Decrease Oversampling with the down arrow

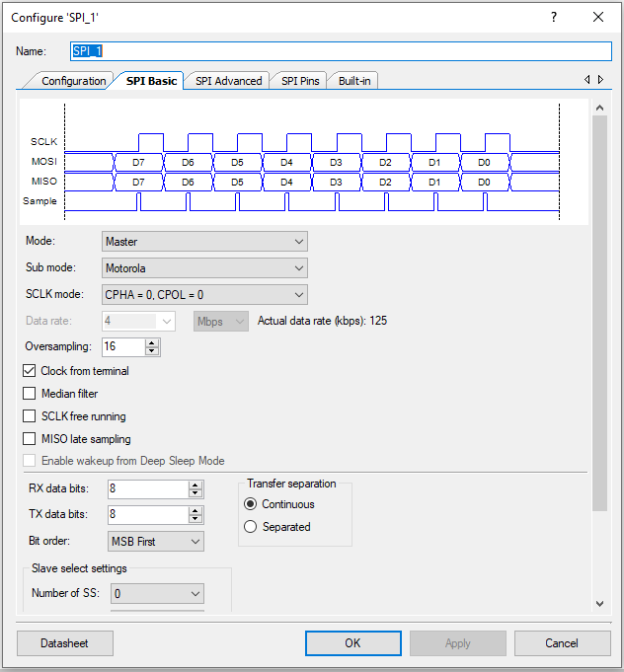[152, 351]
